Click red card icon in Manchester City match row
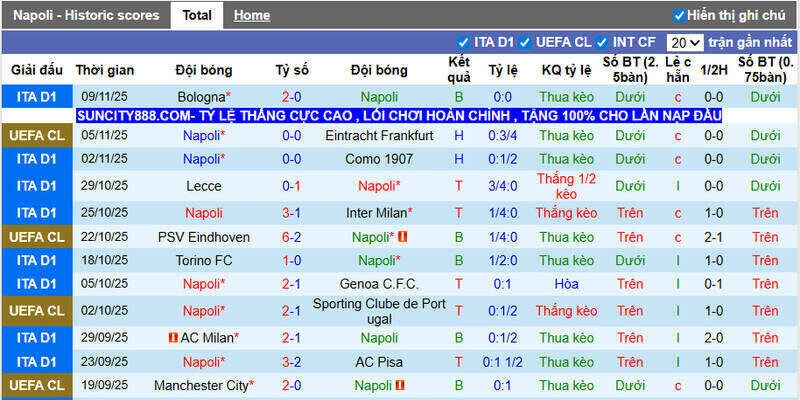 pyautogui.click(x=401, y=385)
